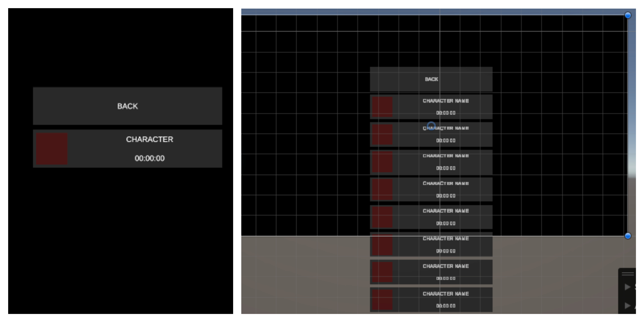Screen dimensions: 644x322
Task: Grab the top-right blue rect handle
Action: click(628, 15)
